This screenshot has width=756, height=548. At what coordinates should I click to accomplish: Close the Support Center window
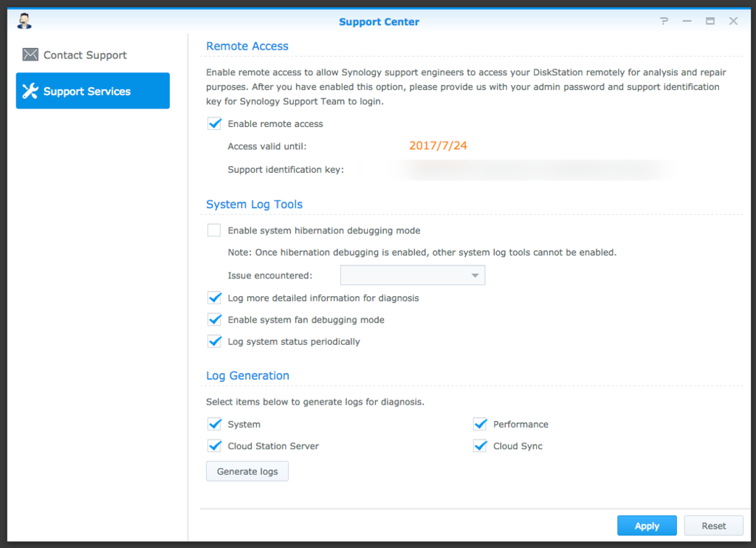pos(733,21)
